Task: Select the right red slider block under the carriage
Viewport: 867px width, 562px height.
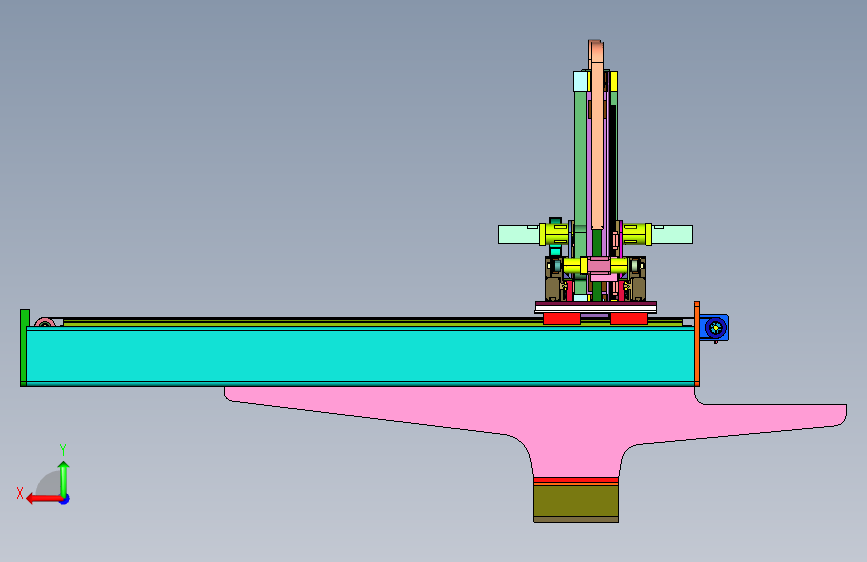Action: (x=629, y=319)
